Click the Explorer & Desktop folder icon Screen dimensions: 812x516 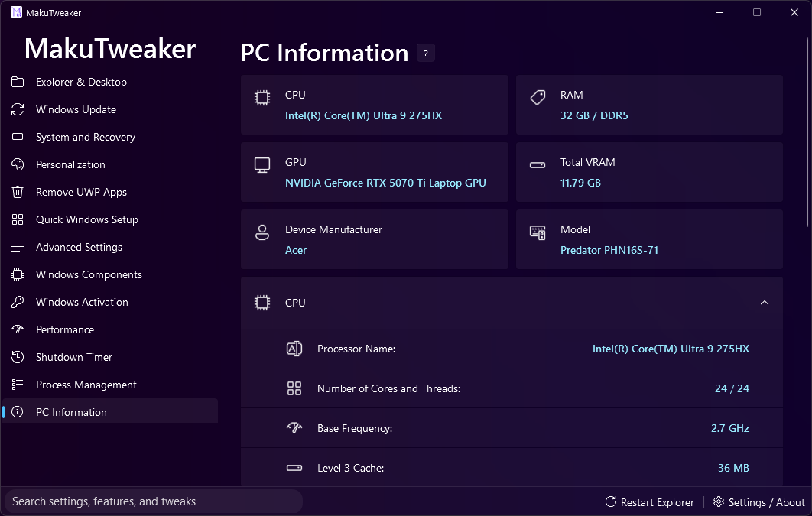[18, 82]
